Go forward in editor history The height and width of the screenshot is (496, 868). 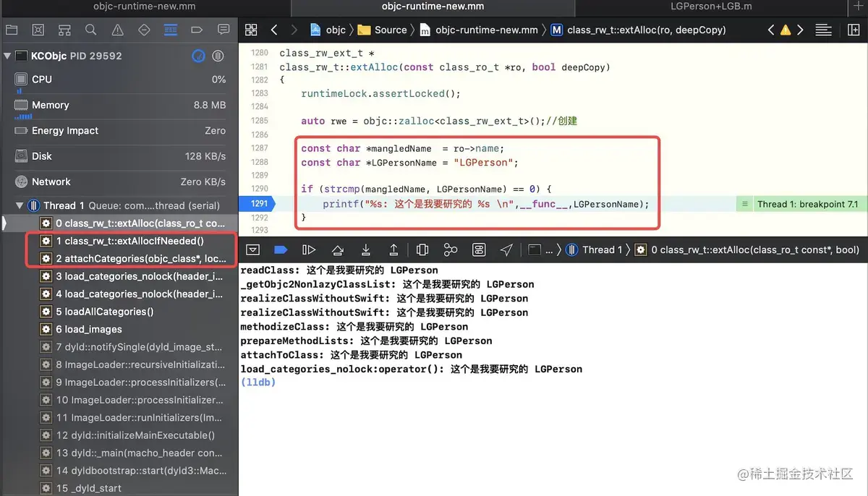294,30
